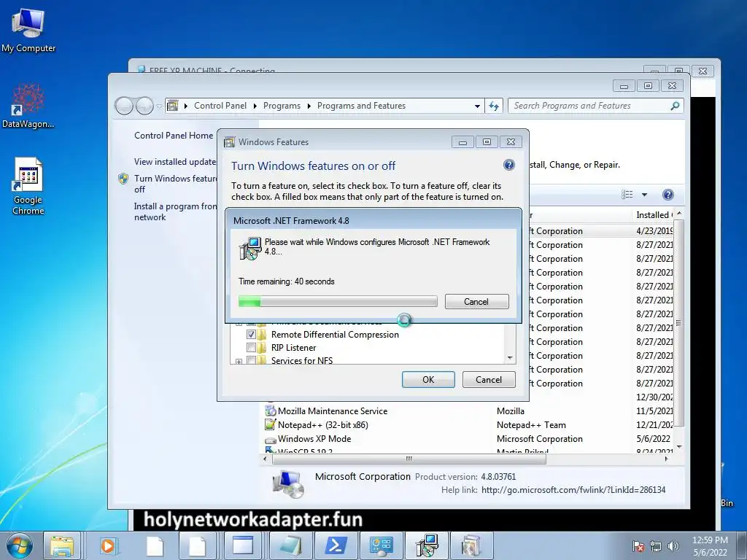This screenshot has width=747, height=560.
Task: Toggle Remote Differential Compression checkbox
Action: coord(251,334)
